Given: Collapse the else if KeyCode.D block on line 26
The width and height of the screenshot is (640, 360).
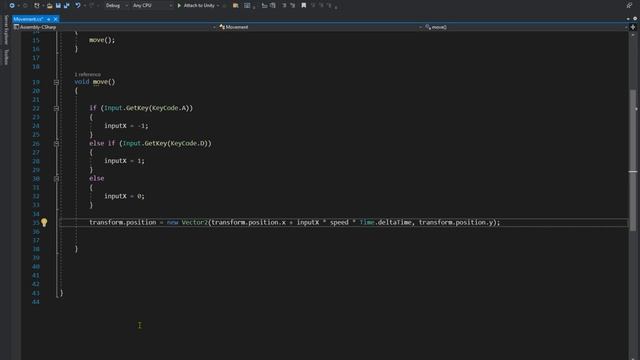Looking at the screenshot, I should pos(56,144).
